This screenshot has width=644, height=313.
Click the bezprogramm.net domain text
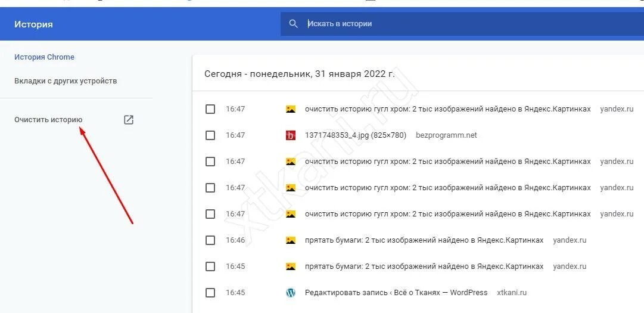(446, 135)
